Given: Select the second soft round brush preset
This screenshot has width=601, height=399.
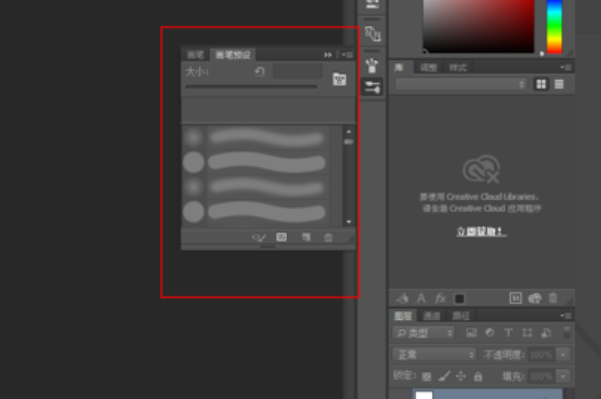Looking at the screenshot, I should click(x=256, y=187).
